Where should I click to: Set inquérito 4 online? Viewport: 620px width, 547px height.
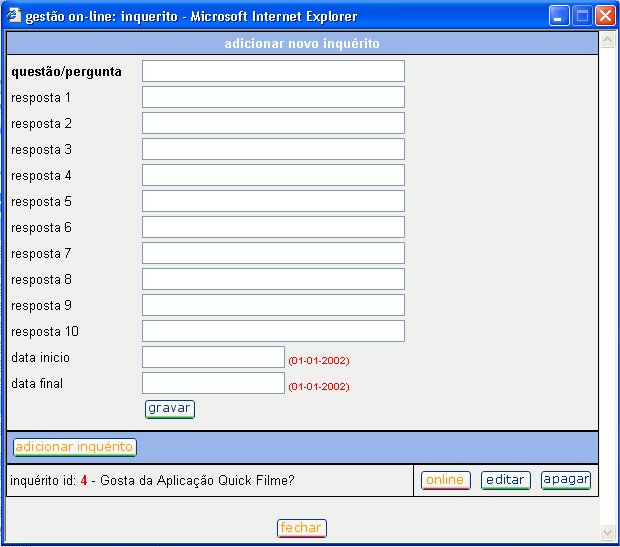click(x=445, y=480)
